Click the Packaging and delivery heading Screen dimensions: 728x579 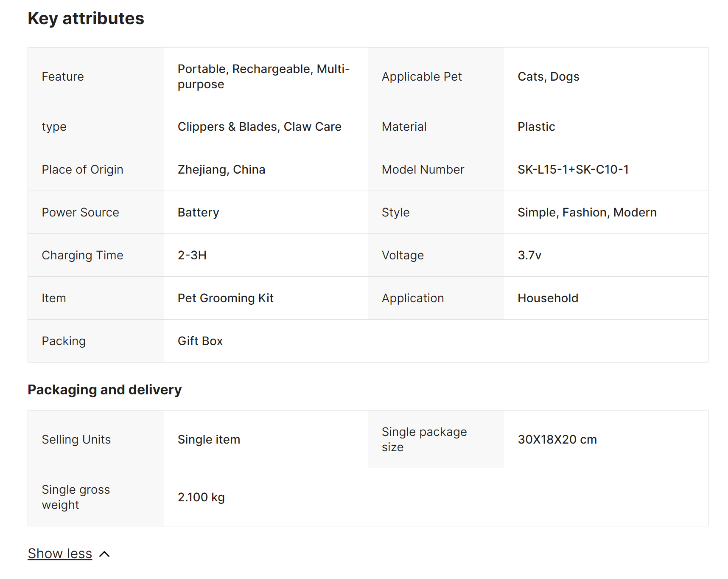click(104, 390)
